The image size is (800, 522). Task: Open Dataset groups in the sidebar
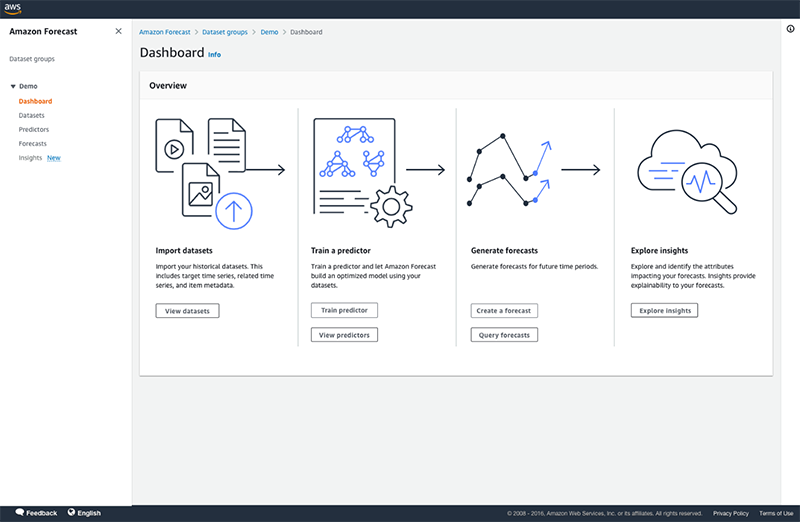click(32, 59)
